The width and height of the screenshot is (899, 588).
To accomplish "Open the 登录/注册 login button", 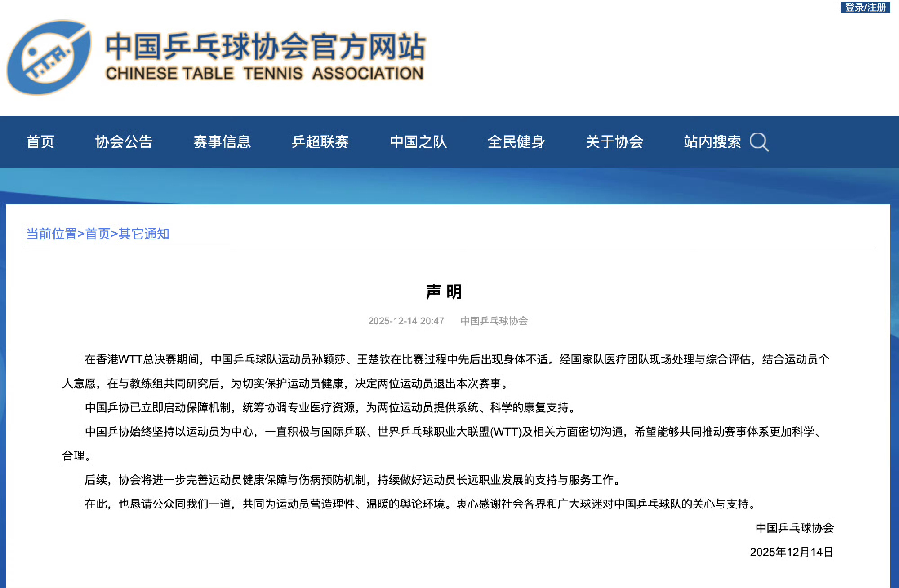I will click(865, 7).
